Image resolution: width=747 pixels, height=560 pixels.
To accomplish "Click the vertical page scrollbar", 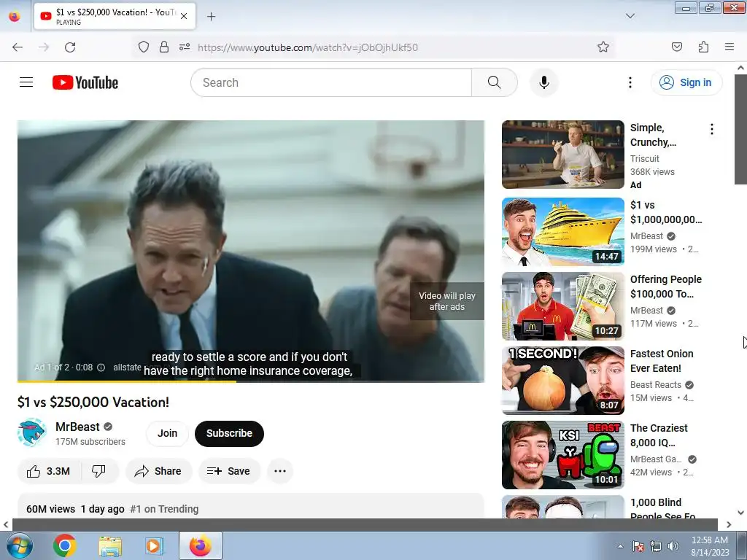I will click(740, 128).
